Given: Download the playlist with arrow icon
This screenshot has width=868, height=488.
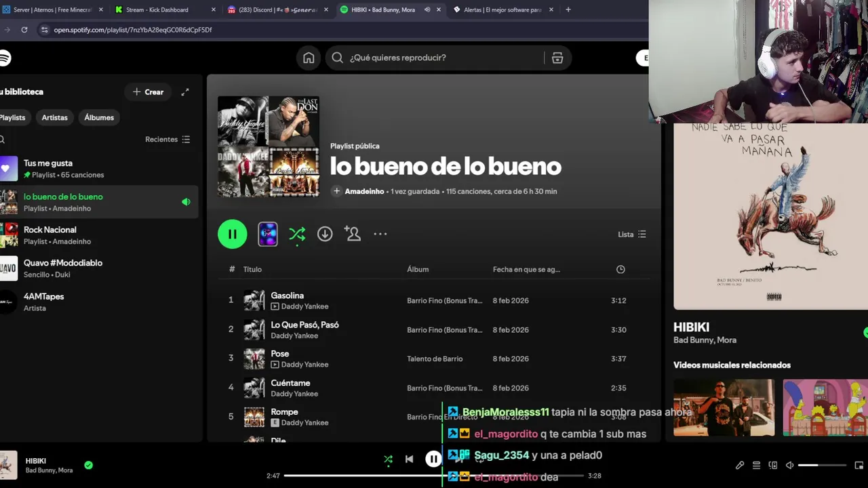Looking at the screenshot, I should click(x=325, y=234).
